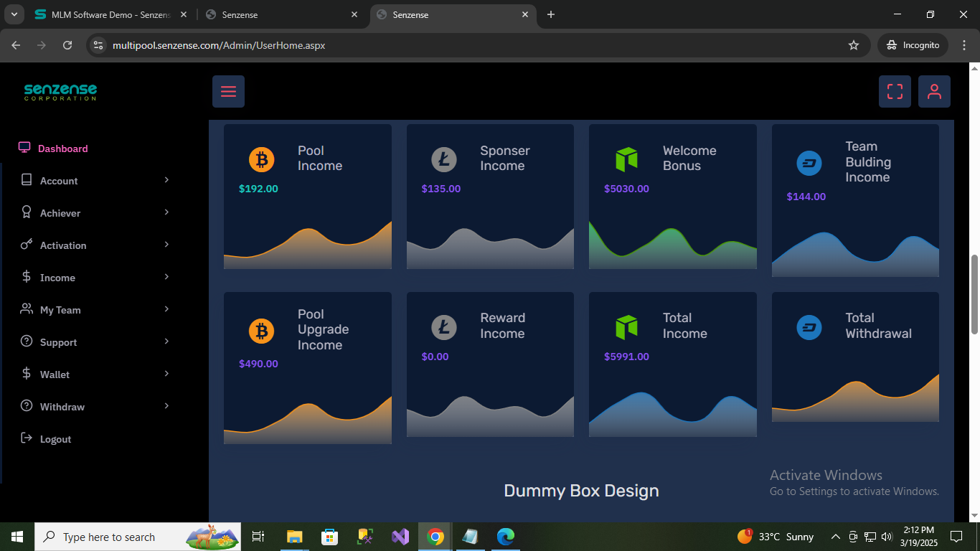The image size is (980, 551).
Task: Click the award ribbon icon beside Achiever
Action: coord(27,212)
